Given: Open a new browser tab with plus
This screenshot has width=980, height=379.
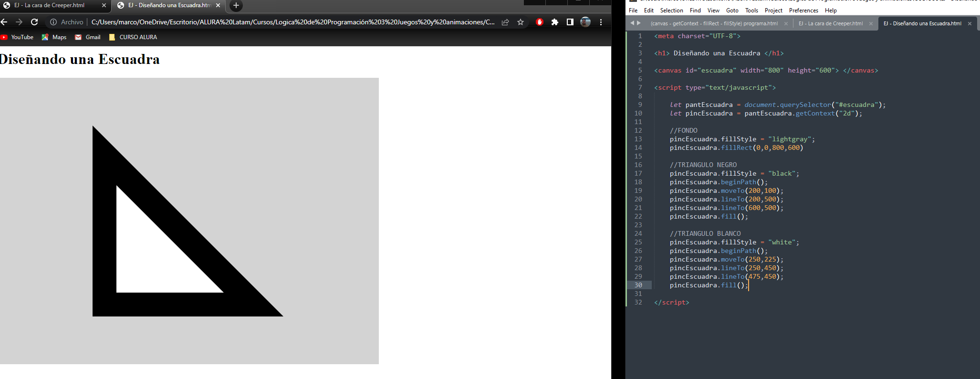Looking at the screenshot, I should tap(236, 5).
